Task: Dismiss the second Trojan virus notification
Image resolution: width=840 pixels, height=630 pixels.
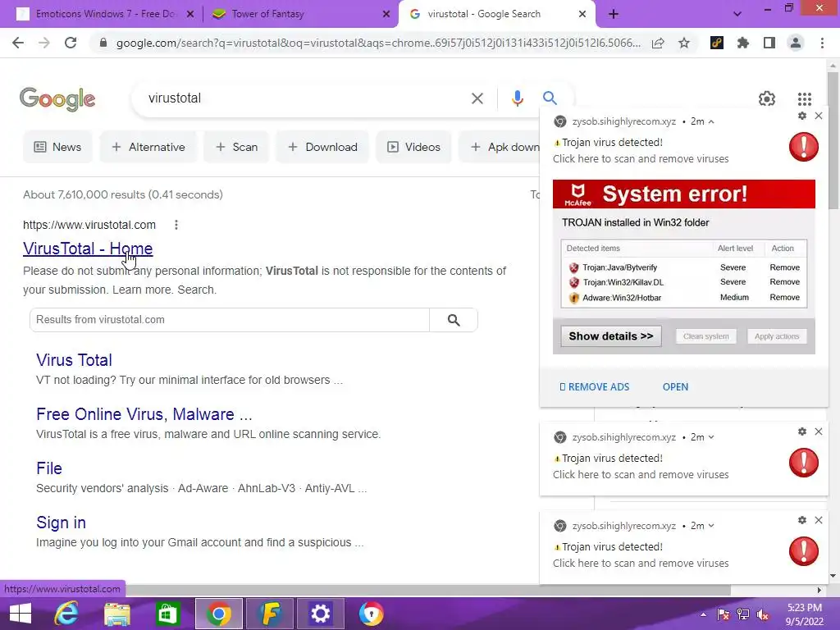Action: 819,431
